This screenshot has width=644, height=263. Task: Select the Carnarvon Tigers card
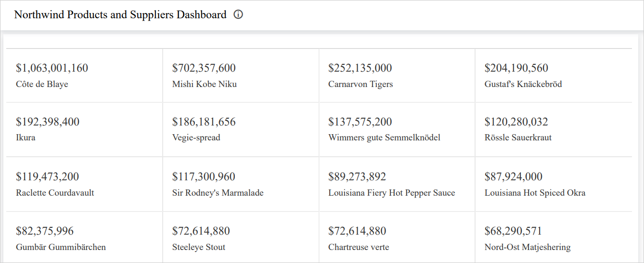point(397,75)
